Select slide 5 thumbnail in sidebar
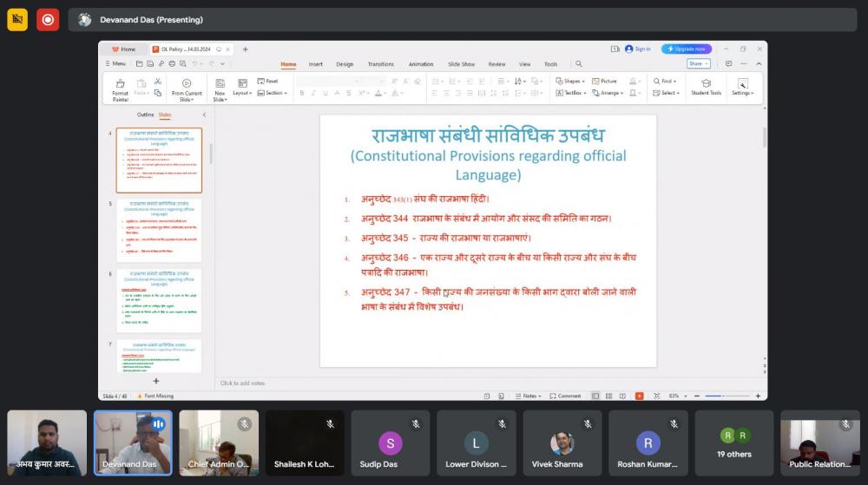The width and height of the screenshot is (868, 485). [x=159, y=232]
